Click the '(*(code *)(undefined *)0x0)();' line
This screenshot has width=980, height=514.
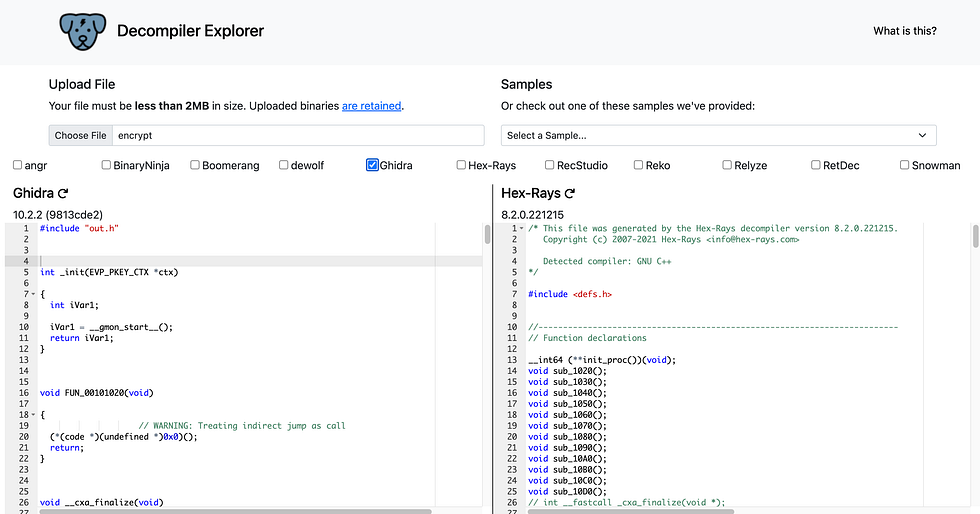[124, 436]
